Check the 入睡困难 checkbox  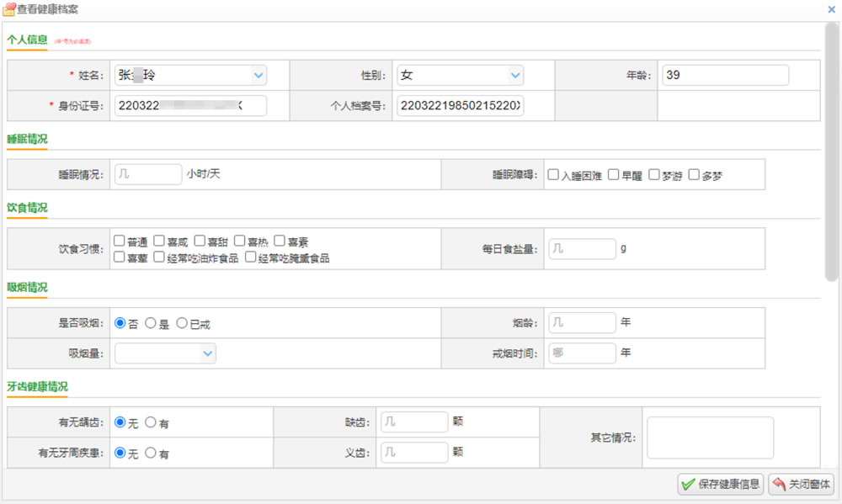pyautogui.click(x=553, y=174)
